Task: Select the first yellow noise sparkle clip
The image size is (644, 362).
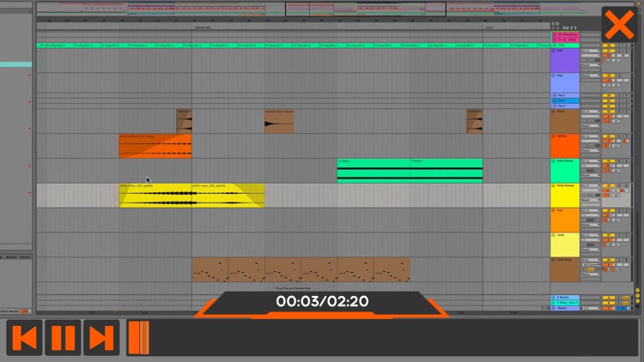Action: pos(155,196)
